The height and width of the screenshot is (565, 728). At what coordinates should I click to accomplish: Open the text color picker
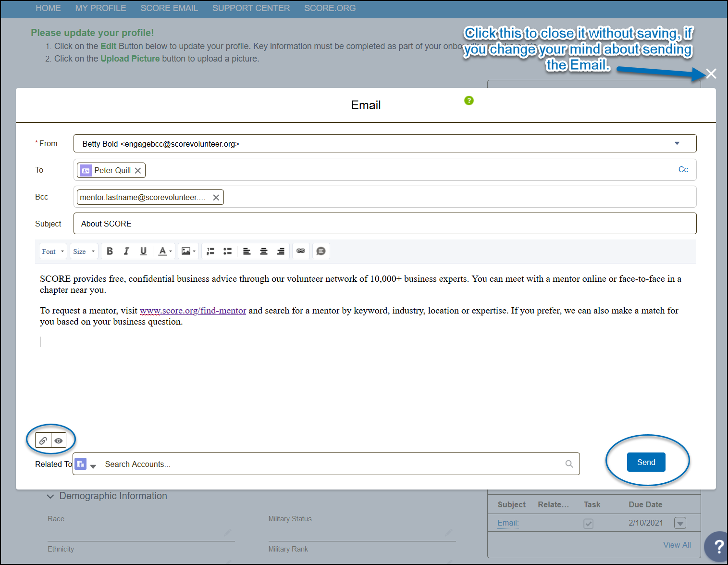(165, 251)
